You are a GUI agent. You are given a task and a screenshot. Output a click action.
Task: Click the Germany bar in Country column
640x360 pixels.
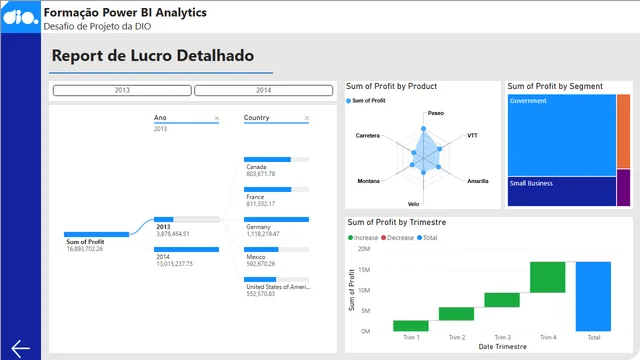(276, 220)
